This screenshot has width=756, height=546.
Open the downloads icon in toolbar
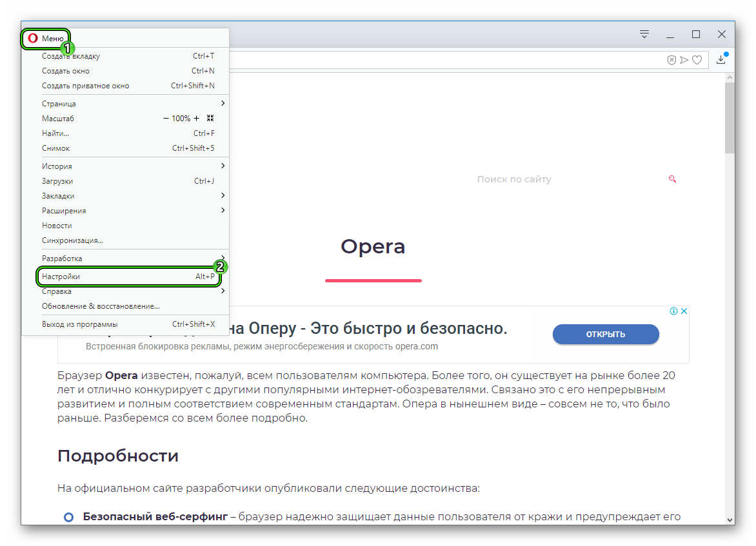click(x=721, y=59)
